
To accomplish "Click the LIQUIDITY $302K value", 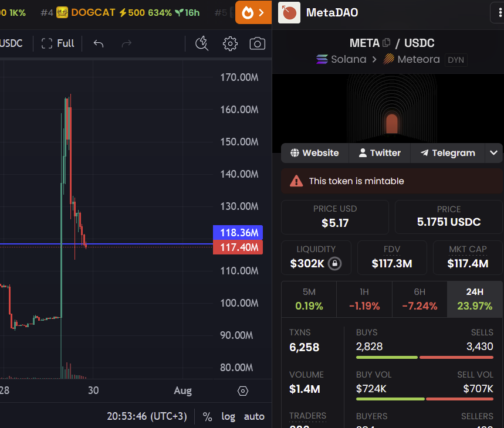I will click(307, 264).
